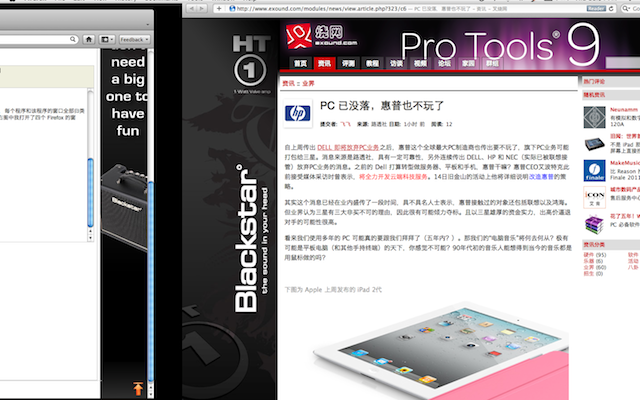Viewport: 640px width, 400px height.
Task: Click the Blackstar HT-1 ad logo
Action: point(251,64)
